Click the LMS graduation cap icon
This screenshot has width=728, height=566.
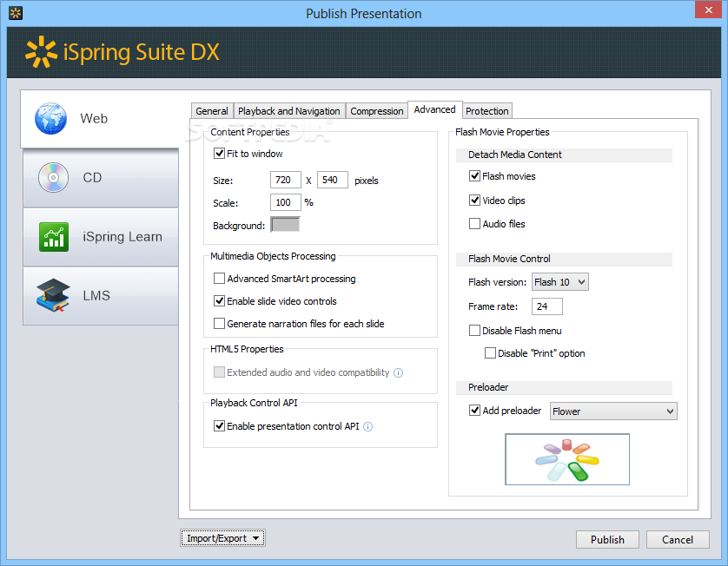point(53,295)
